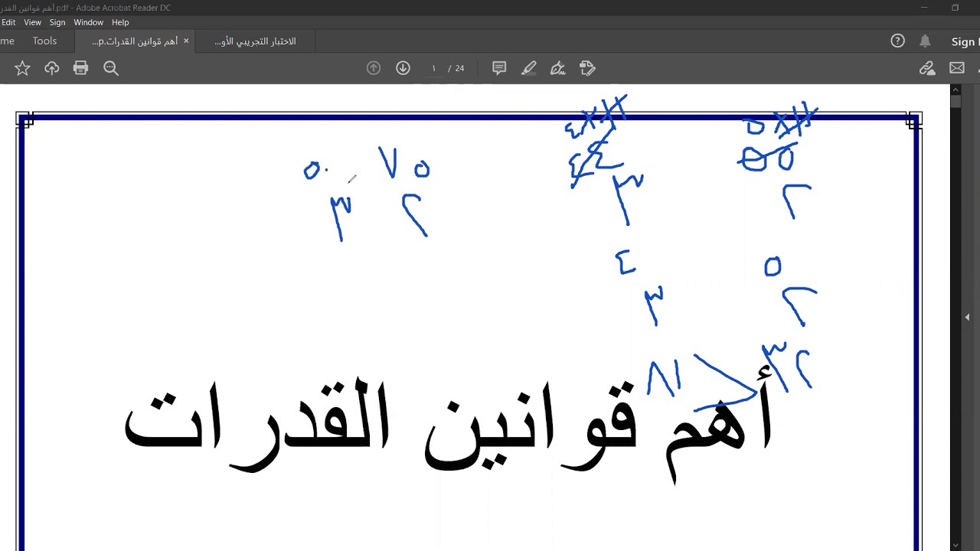Open the Help menu
Screen dimensions: 980x551
[x=120, y=22]
